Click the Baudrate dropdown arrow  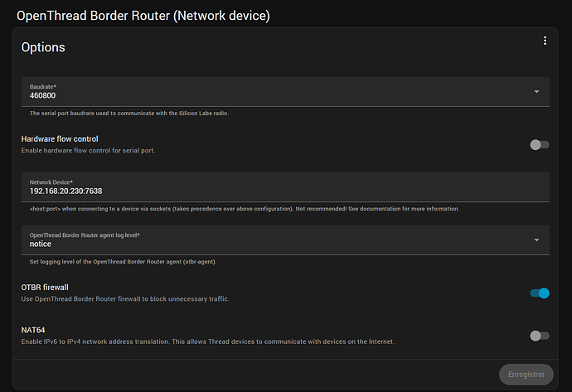point(536,91)
